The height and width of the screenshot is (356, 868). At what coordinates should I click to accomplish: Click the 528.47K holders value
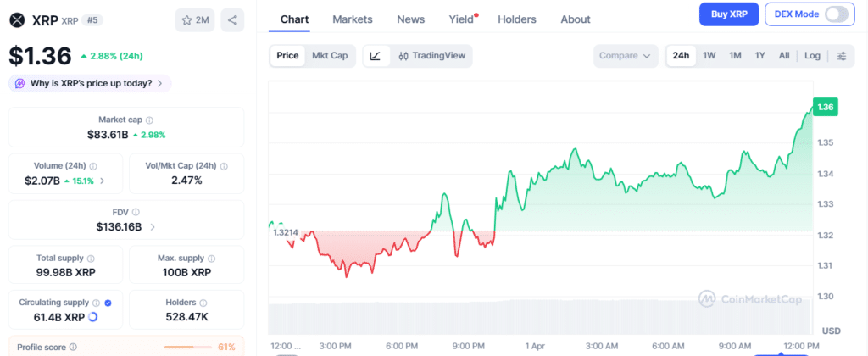[186, 317]
